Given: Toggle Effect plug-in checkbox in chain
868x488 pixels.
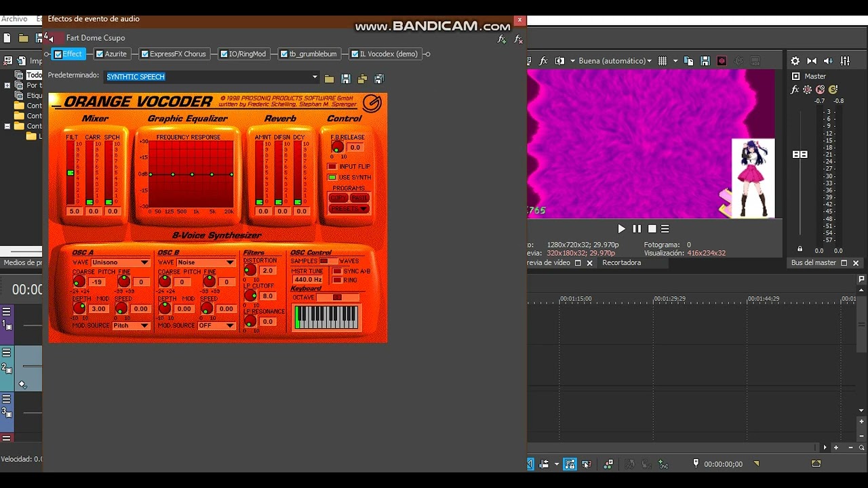Looking at the screenshot, I should [x=58, y=54].
